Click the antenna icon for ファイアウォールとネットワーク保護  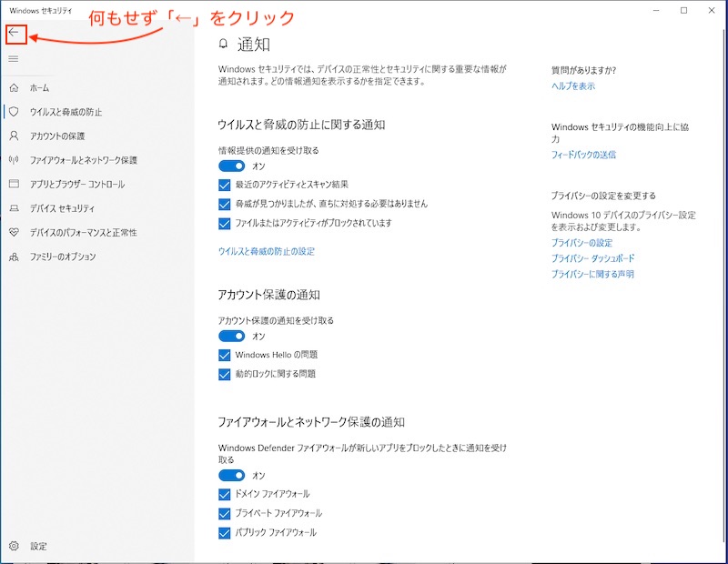pyautogui.click(x=14, y=160)
